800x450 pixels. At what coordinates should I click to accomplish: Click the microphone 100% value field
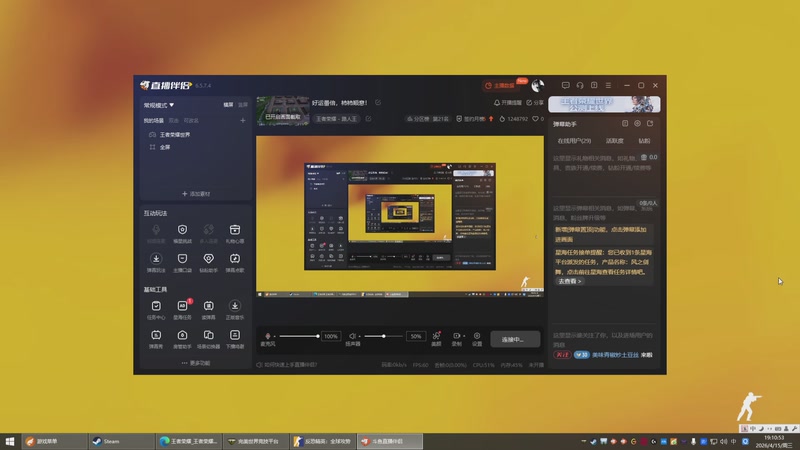pos(331,336)
